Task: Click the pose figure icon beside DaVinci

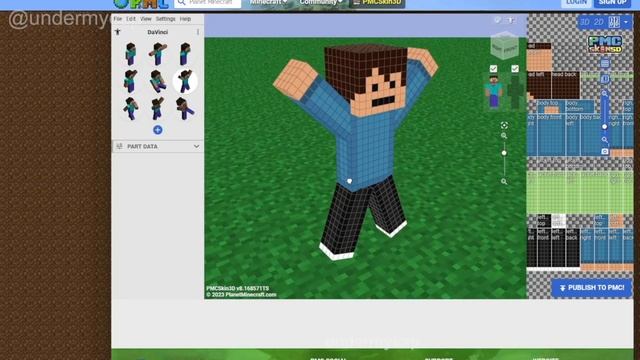Action: [x=118, y=32]
